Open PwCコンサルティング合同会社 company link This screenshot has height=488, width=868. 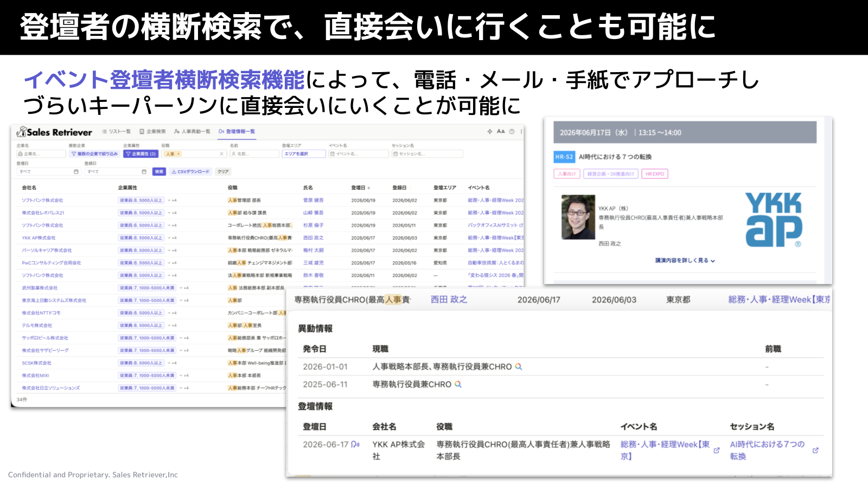(52, 263)
